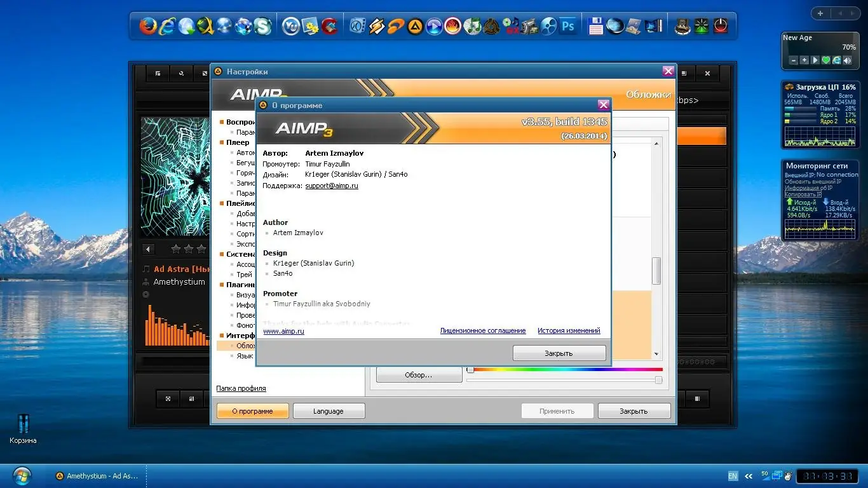Click the rainbow hue slider handle
868x488 pixels.
click(x=470, y=369)
